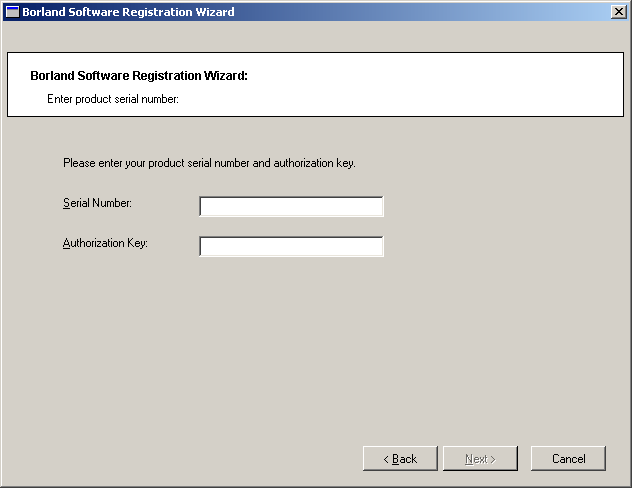The height and width of the screenshot is (488, 632).
Task: Go back with the Back button
Action: point(400,459)
